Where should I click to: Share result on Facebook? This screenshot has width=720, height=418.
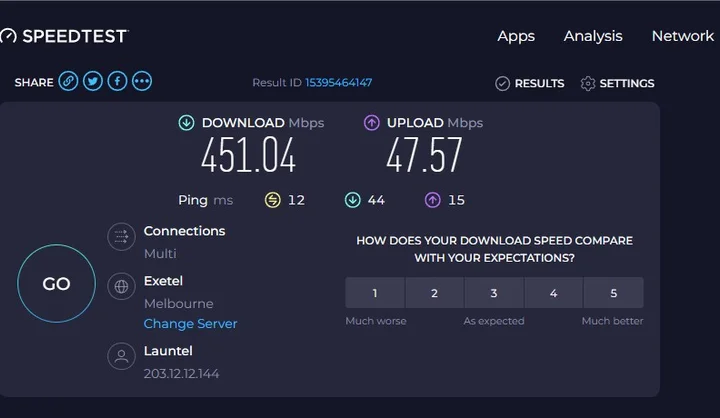click(x=117, y=82)
